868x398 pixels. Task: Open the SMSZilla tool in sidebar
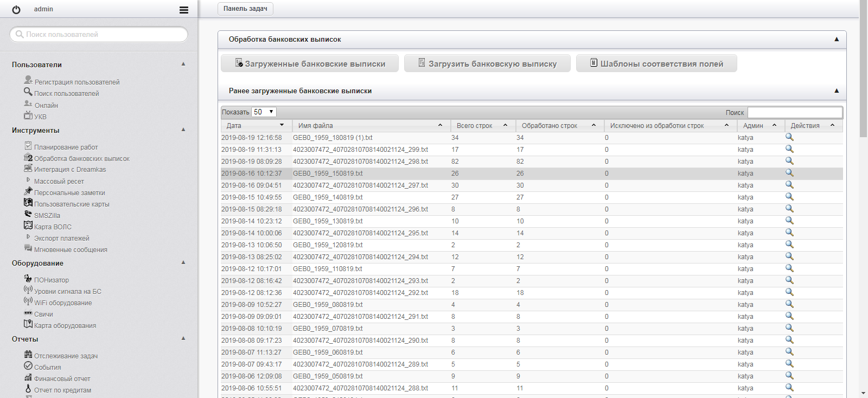coord(47,215)
